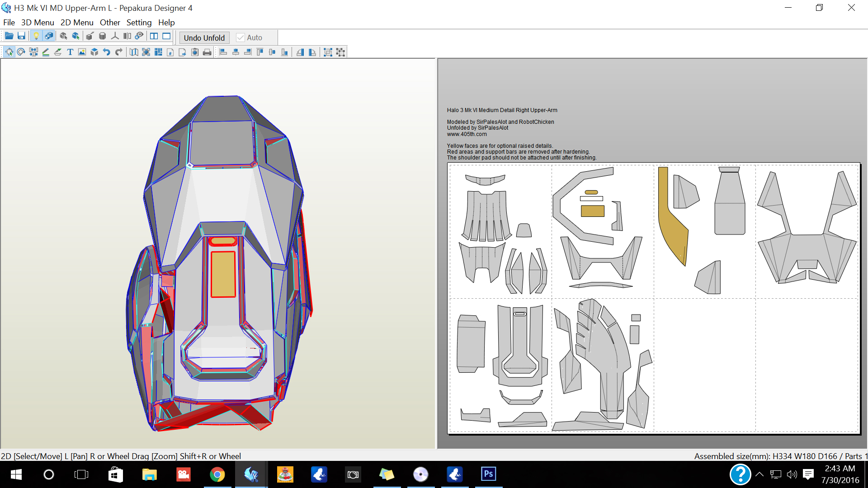Click the blue question mark help tray icon
Viewport: 868px width, 488px height.
pos(740,474)
